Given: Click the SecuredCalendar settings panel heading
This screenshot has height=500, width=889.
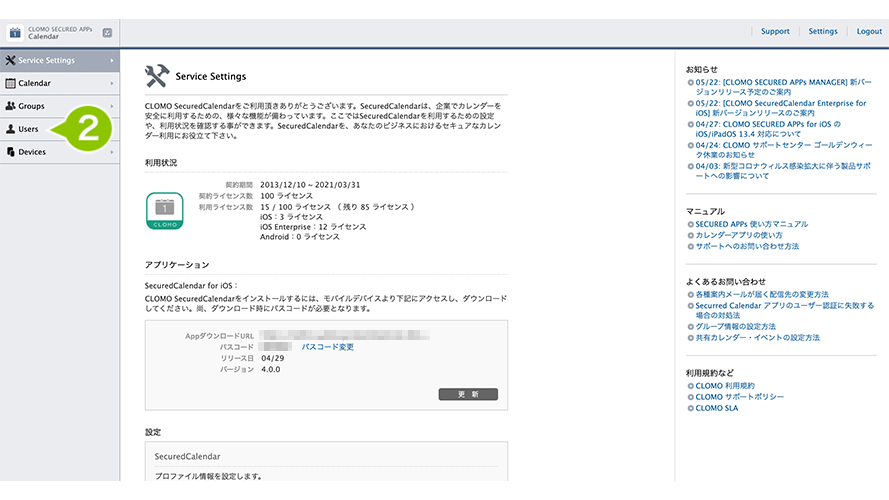Looking at the screenshot, I should pyautogui.click(x=188, y=456).
